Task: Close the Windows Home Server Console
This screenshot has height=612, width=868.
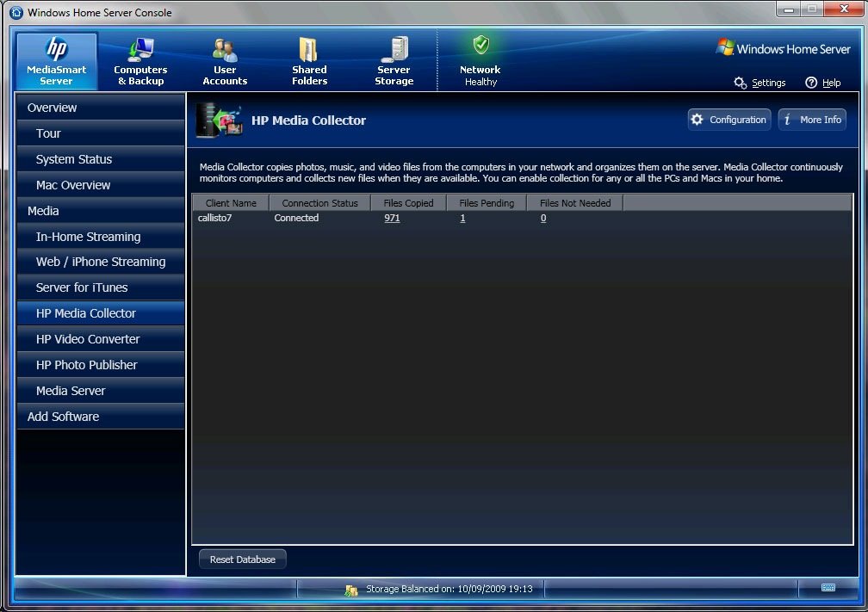Action: (x=844, y=9)
